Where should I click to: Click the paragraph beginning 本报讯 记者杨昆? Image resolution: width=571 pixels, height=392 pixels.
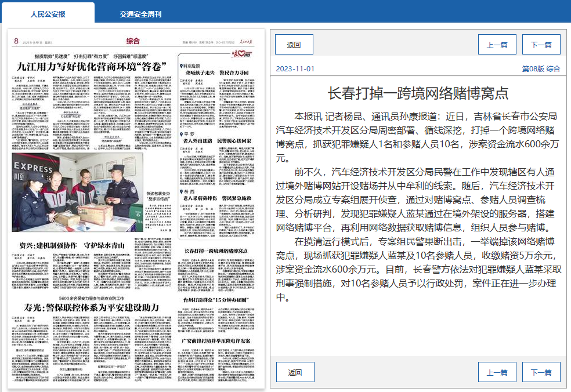417,137
